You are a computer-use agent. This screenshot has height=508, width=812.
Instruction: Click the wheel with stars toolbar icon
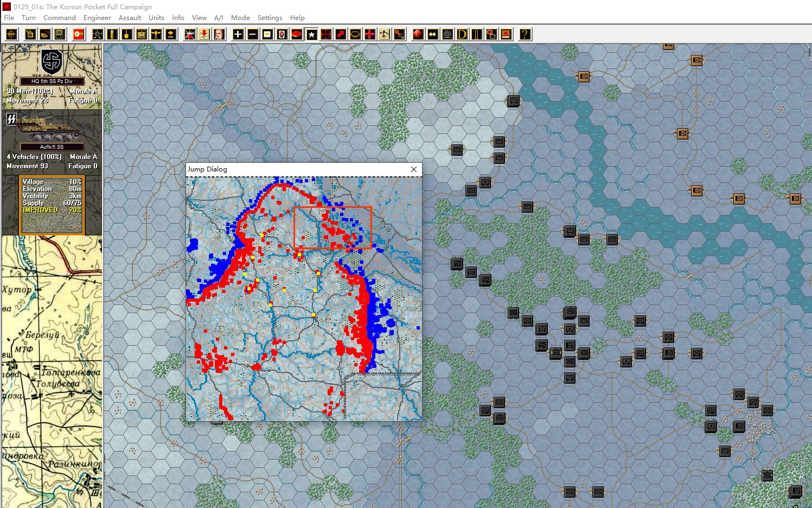point(97,34)
